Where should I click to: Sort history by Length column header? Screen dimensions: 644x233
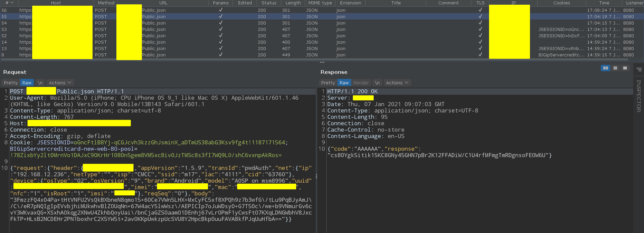pyautogui.click(x=293, y=3)
